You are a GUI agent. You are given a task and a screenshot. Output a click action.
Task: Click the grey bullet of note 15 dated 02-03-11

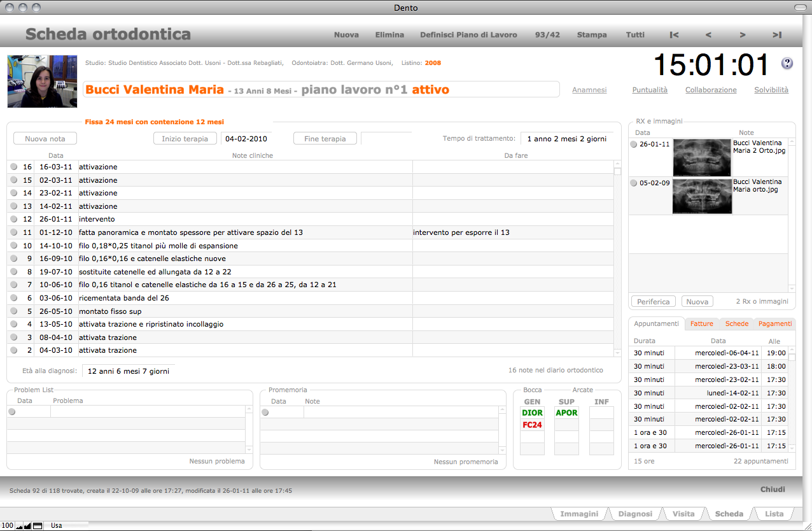pyautogui.click(x=14, y=180)
